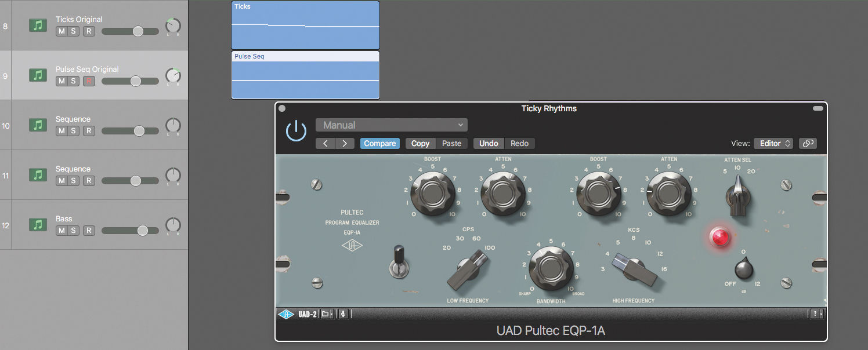Click the high-band ATTEN knob
868x350 pixels.
click(x=668, y=194)
